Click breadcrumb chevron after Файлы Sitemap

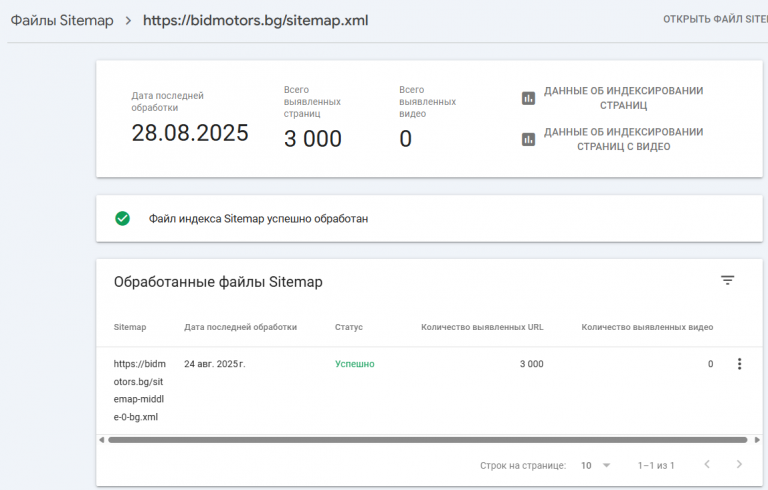[128, 21]
